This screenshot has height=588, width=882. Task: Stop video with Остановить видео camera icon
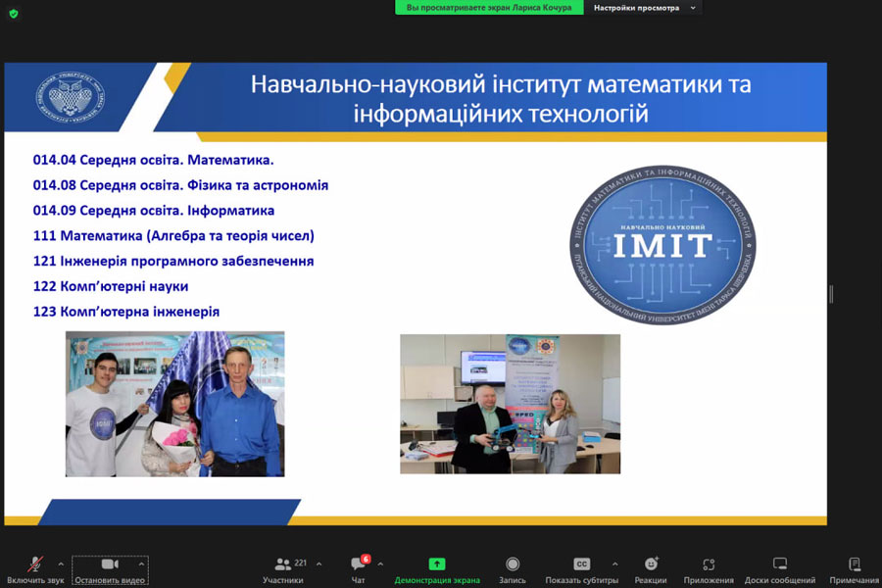(110, 563)
